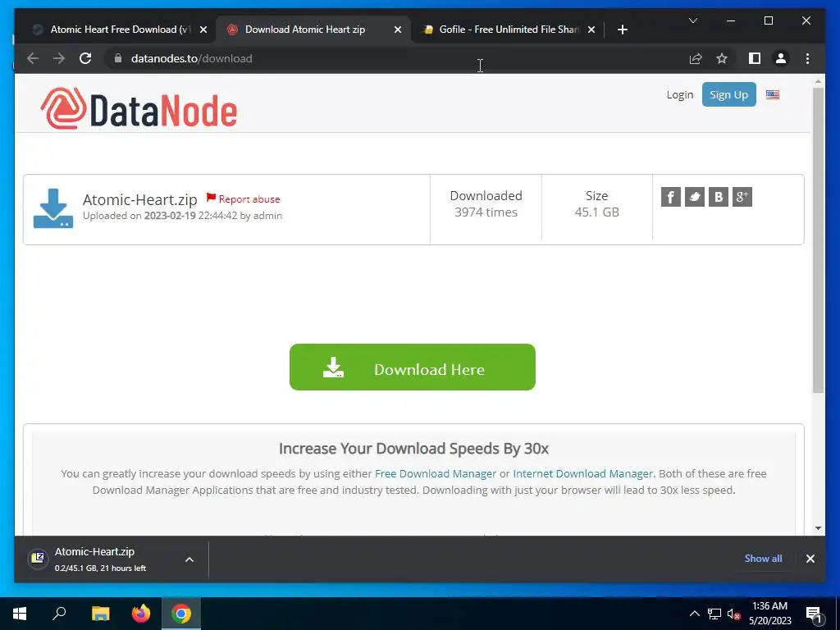The width and height of the screenshot is (840, 630).
Task: Close the Gofile tab
Action: click(591, 30)
